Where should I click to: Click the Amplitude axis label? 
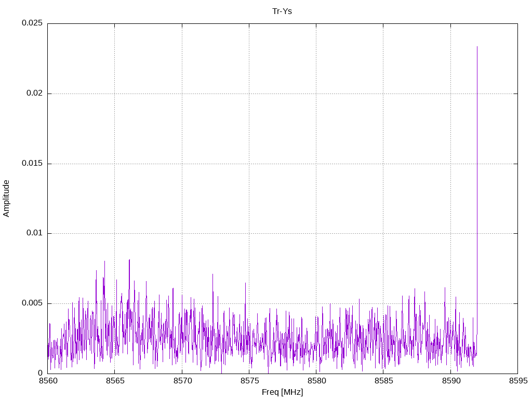tap(6, 198)
